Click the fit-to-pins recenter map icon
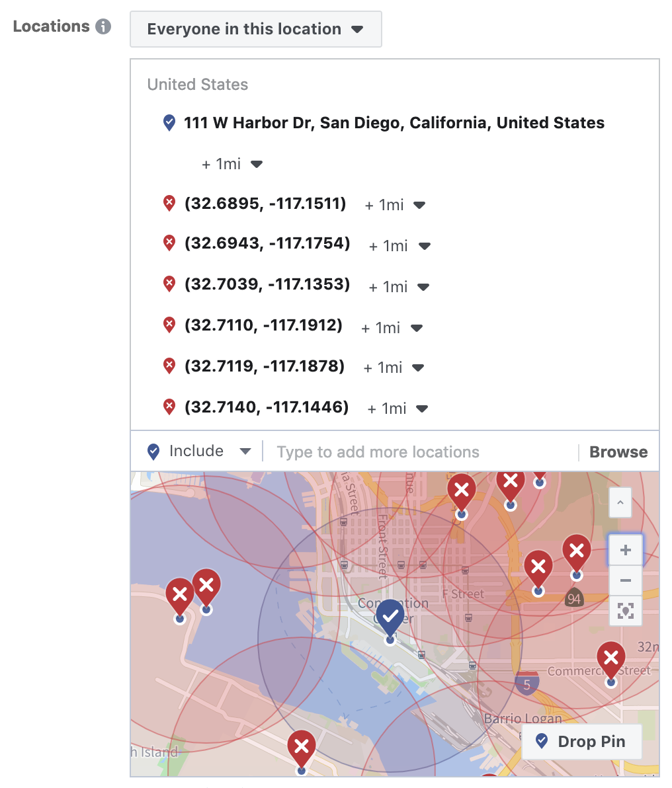This screenshot has height=788, width=672. tap(625, 611)
